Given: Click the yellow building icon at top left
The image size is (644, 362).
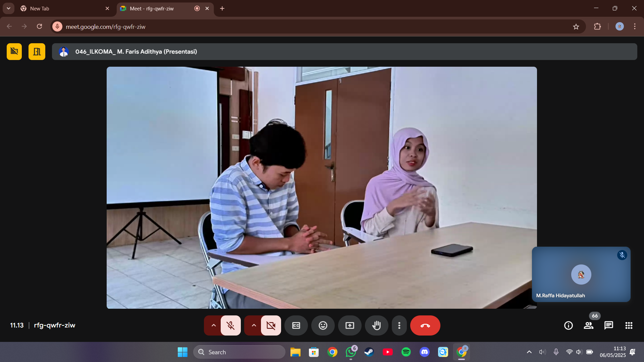Looking at the screenshot, I should point(37,52).
